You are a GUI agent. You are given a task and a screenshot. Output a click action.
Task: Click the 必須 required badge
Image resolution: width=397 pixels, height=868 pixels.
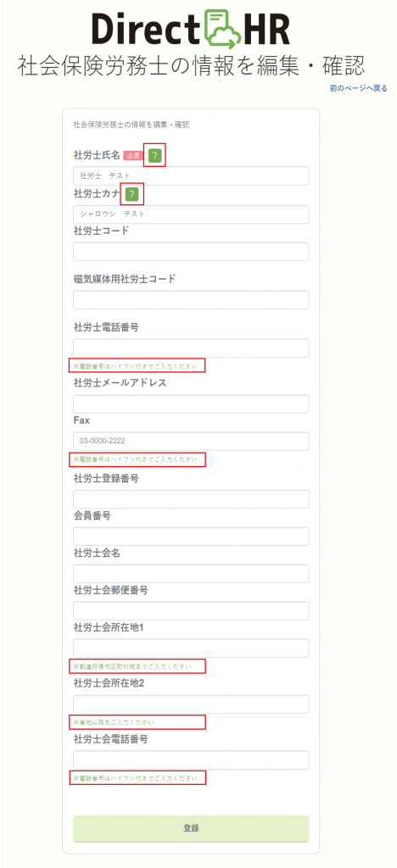(x=133, y=156)
